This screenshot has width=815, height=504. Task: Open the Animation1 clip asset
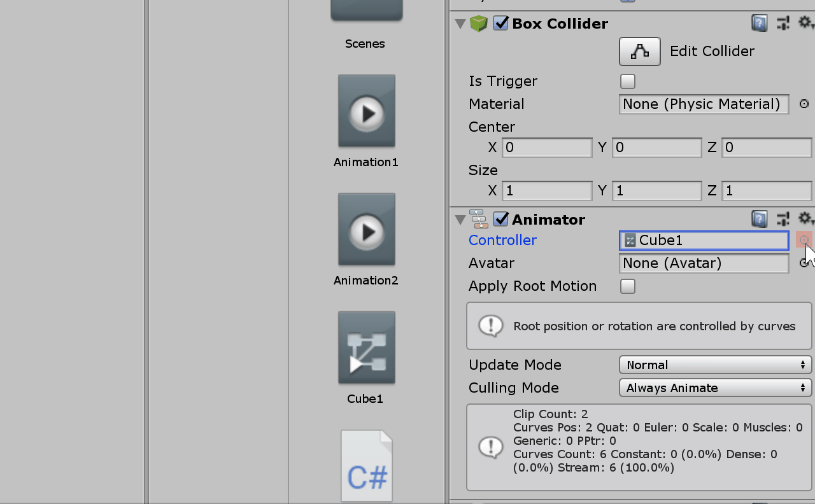(x=366, y=112)
